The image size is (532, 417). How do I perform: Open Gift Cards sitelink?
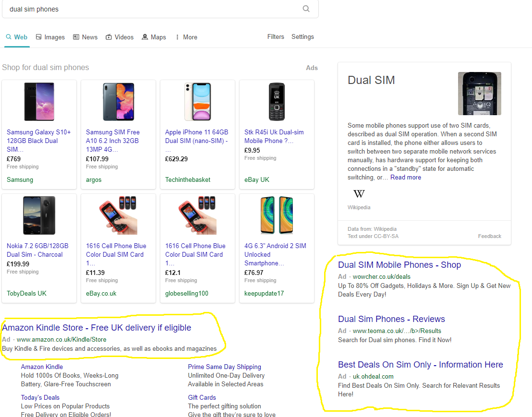(202, 397)
